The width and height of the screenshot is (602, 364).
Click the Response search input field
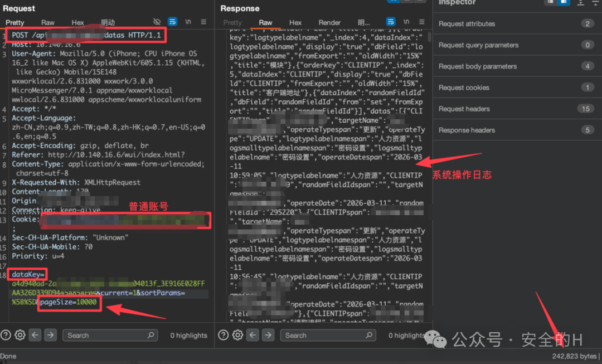pyautogui.click(x=328, y=335)
